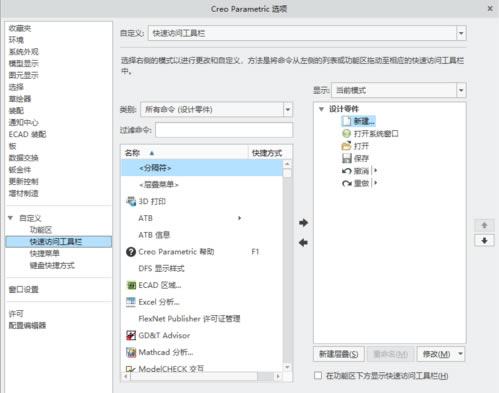Viewport: 499px width, 393px height.
Task: Select <层叠菜单> row in command list
Action: (202, 184)
